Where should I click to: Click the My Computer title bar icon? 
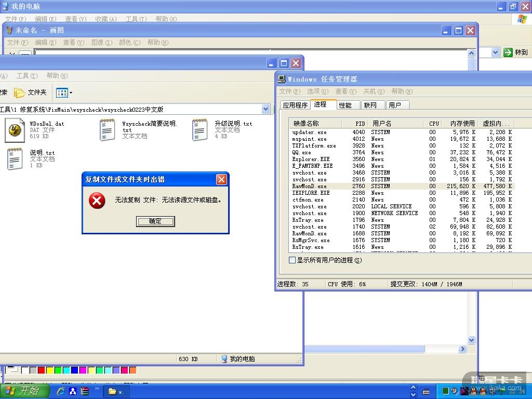[5, 6]
